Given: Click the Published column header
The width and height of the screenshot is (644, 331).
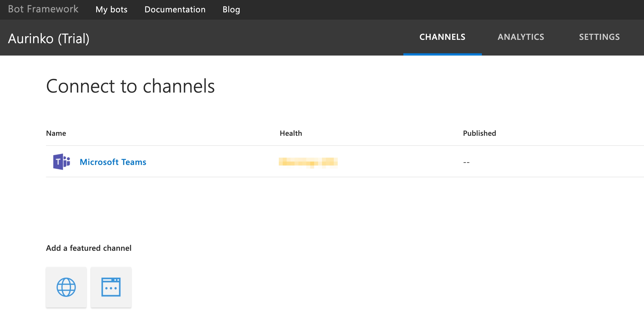Looking at the screenshot, I should pos(479,133).
